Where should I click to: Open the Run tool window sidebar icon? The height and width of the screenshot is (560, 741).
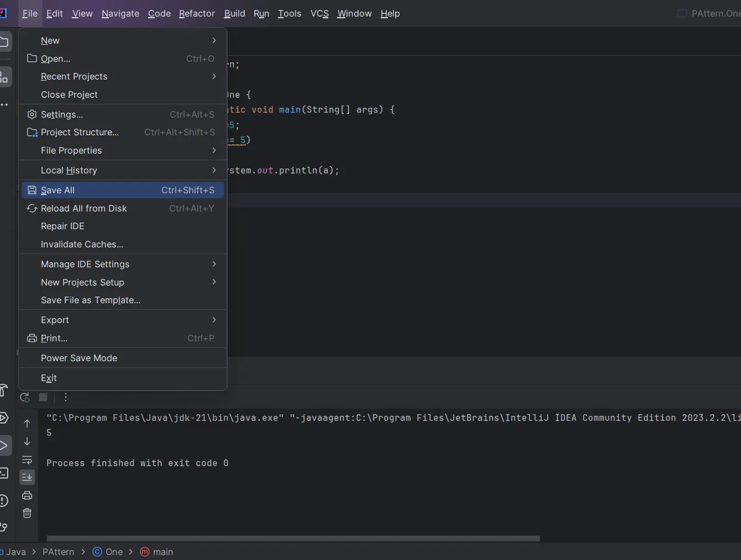[x=4, y=445]
